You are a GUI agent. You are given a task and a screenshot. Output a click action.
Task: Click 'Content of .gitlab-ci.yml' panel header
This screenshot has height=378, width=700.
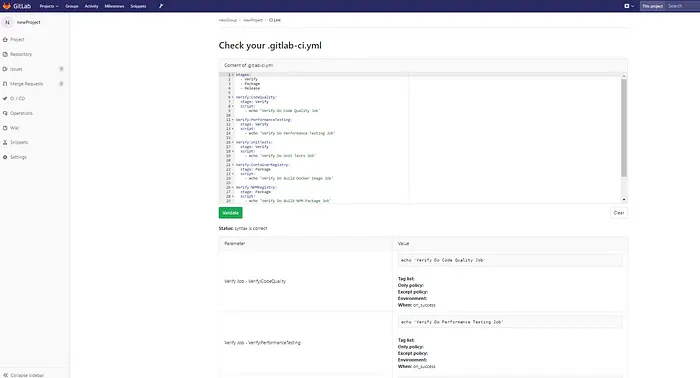[423, 65]
